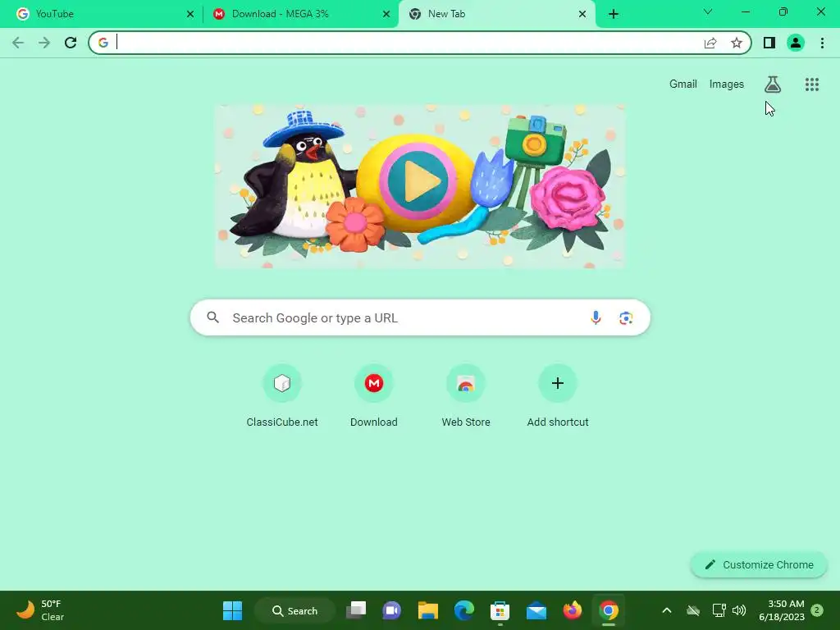Open the Google apps grid
Screen dimensions: 840x630
pyautogui.click(x=812, y=84)
